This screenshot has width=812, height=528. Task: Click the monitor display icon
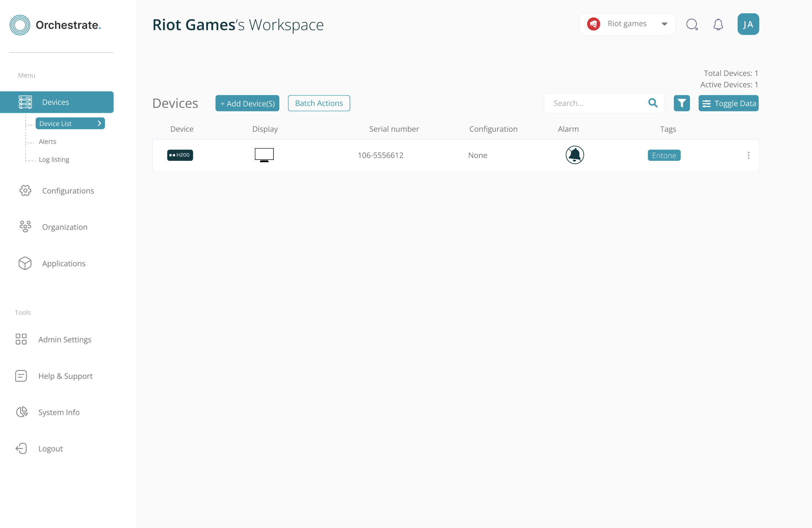click(x=264, y=155)
